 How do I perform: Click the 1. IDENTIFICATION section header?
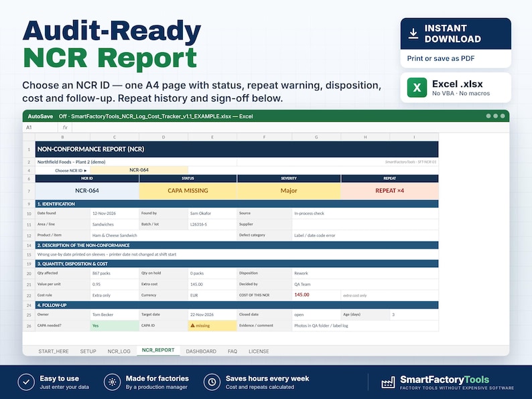click(237, 204)
